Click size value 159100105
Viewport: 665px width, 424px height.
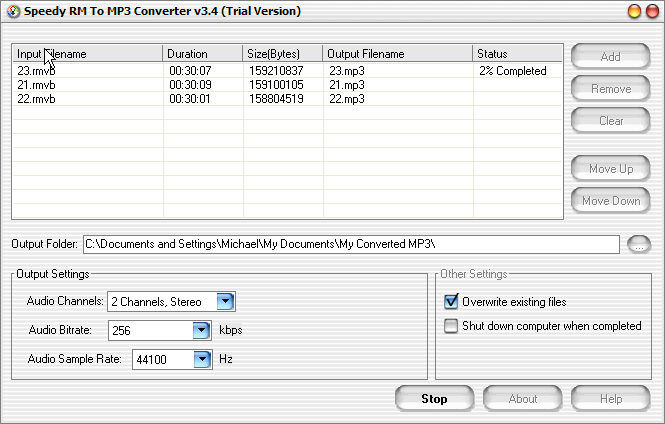[276, 85]
